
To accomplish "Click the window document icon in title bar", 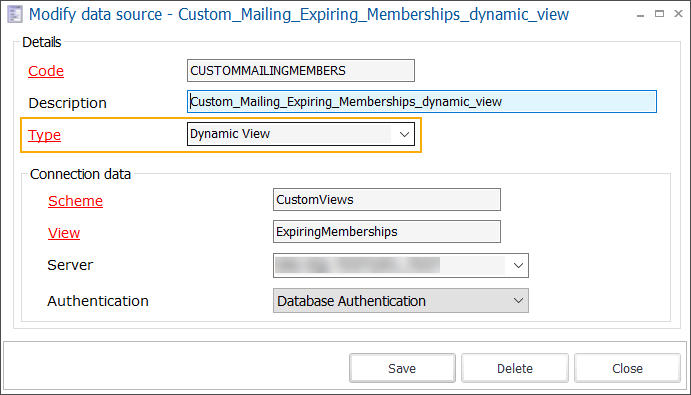I will [x=15, y=15].
